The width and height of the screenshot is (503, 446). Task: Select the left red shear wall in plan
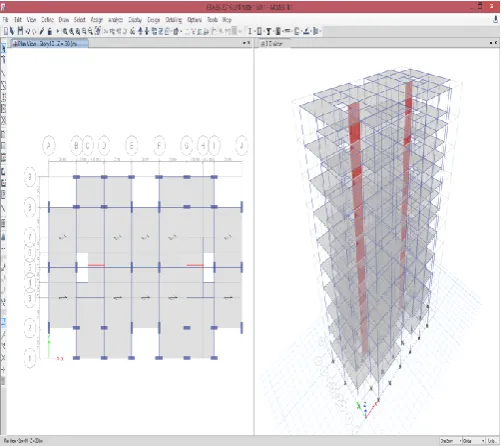[96, 265]
